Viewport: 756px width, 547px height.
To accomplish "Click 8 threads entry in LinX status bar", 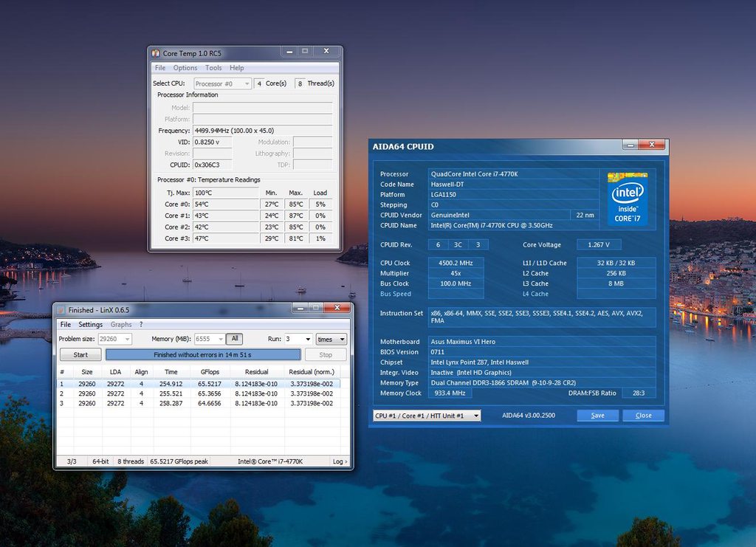I will 131,461.
